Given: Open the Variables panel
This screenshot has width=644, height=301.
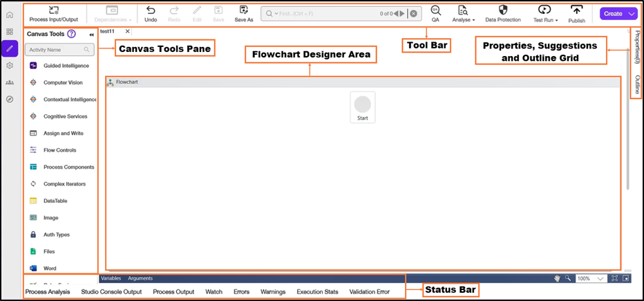Looking at the screenshot, I should (x=111, y=278).
